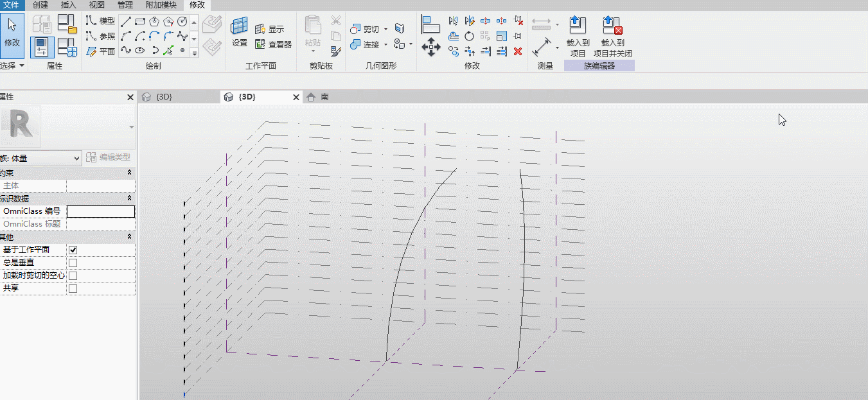Choose the Circle draw tool

click(x=182, y=21)
